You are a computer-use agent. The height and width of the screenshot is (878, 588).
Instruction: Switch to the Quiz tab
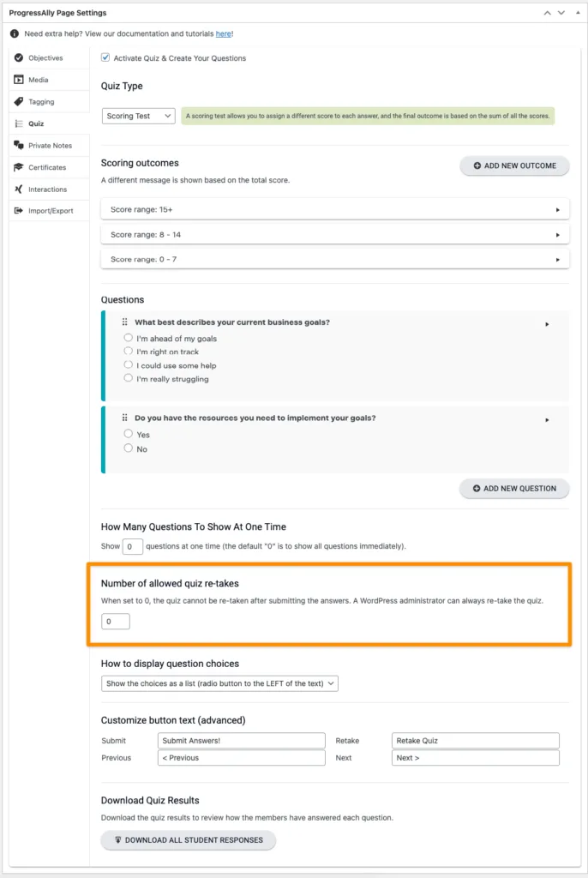(x=36, y=123)
